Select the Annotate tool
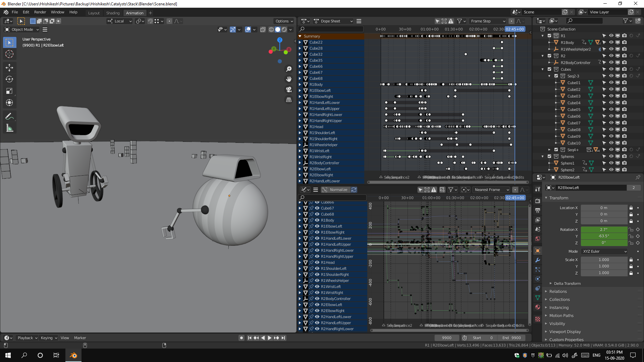This screenshot has height=362, width=644. point(9,116)
